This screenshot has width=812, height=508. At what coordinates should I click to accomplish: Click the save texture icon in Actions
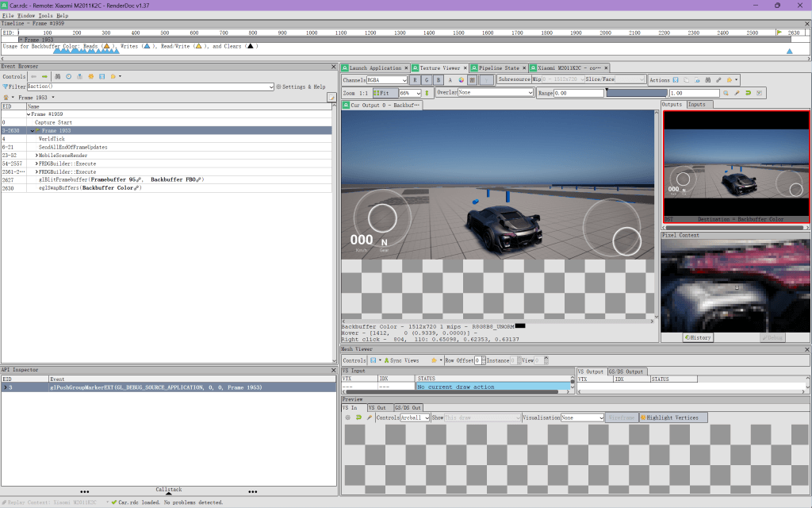click(x=676, y=80)
